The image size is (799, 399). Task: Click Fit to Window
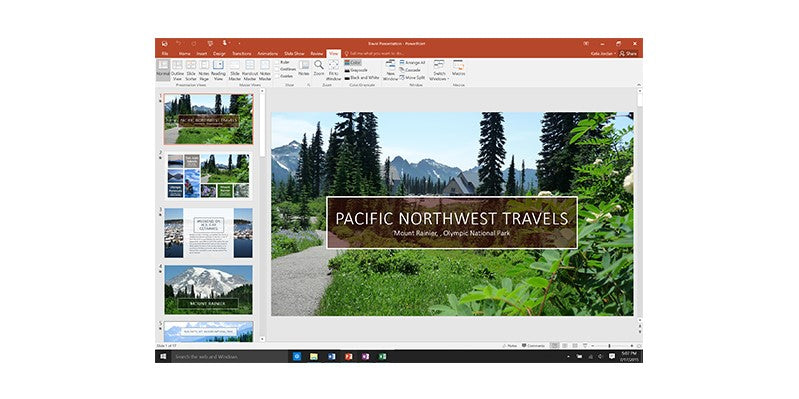333,70
